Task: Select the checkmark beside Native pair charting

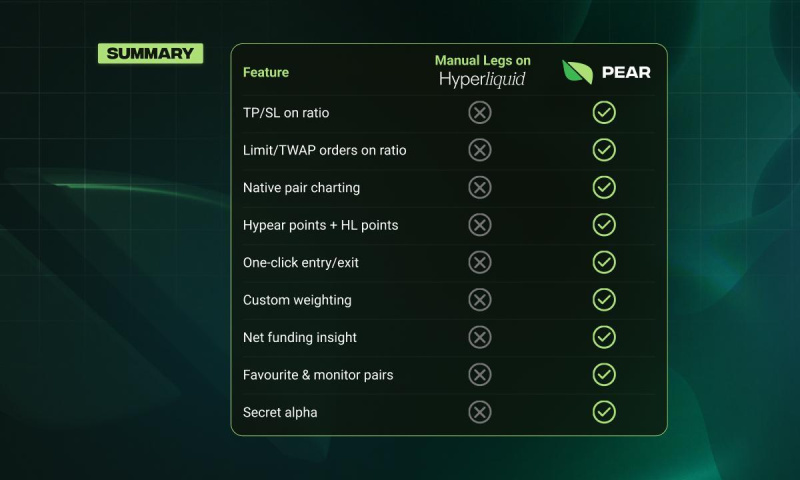Action: (604, 187)
